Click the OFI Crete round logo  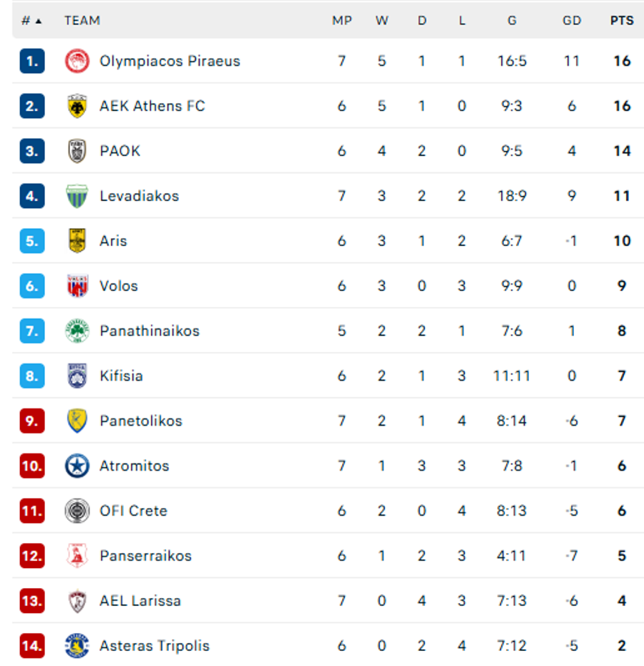click(77, 511)
